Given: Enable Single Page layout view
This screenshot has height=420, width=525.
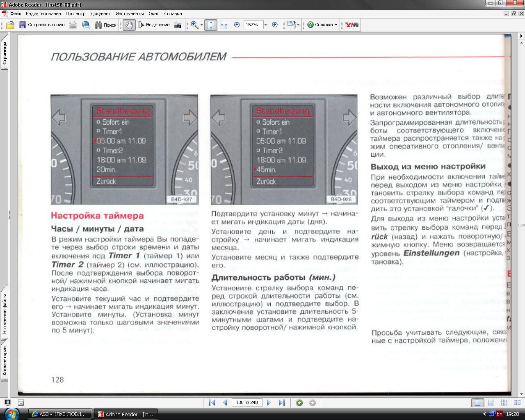Looking at the screenshot, I should pyautogui.click(x=477, y=403).
